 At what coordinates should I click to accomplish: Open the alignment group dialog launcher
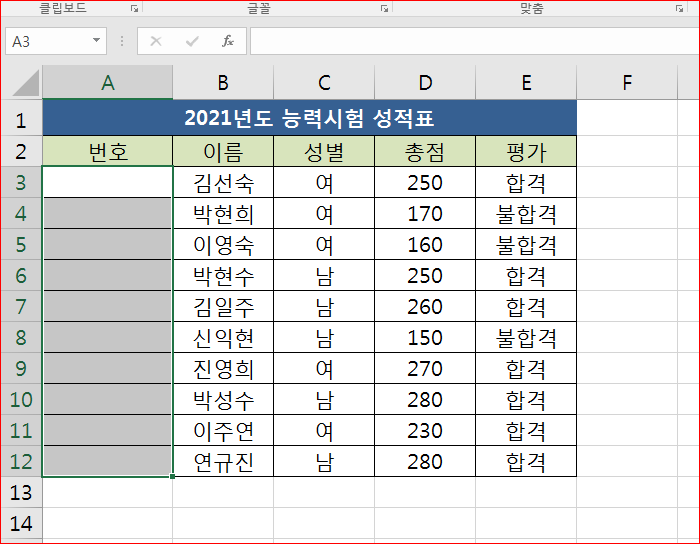click(679, 8)
